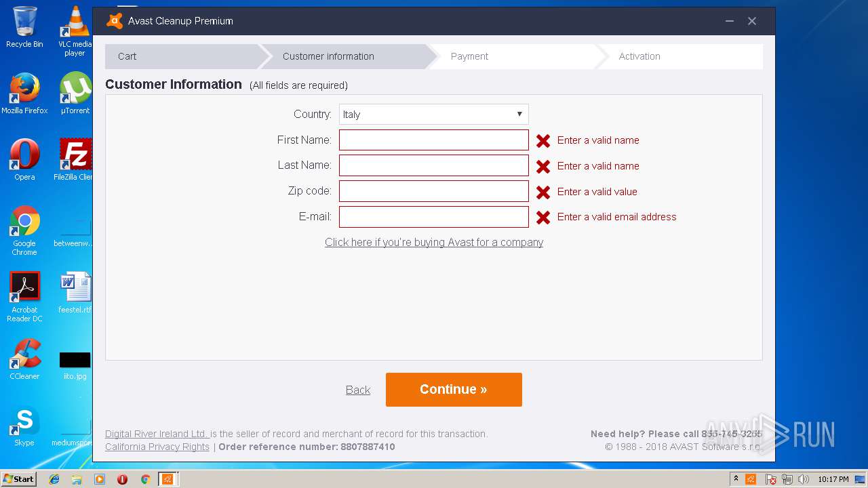This screenshot has height=488, width=868.
Task: Click the Avast logo in the title bar
Action: (x=114, y=21)
